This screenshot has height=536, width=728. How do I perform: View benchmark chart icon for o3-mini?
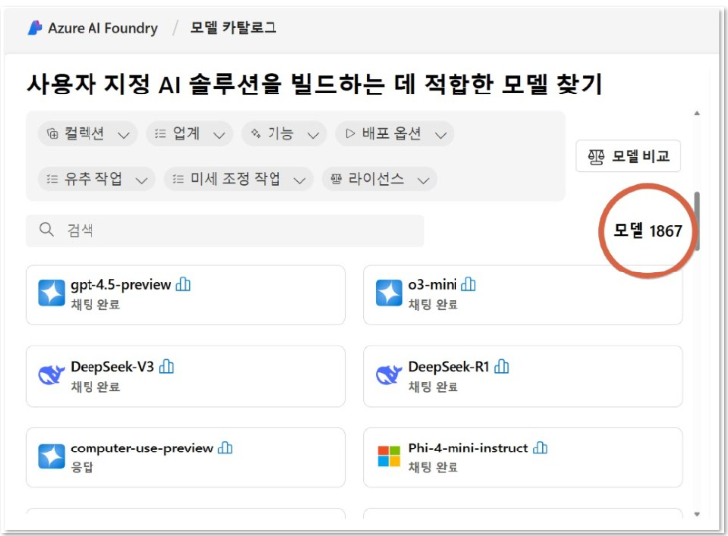[x=468, y=284]
